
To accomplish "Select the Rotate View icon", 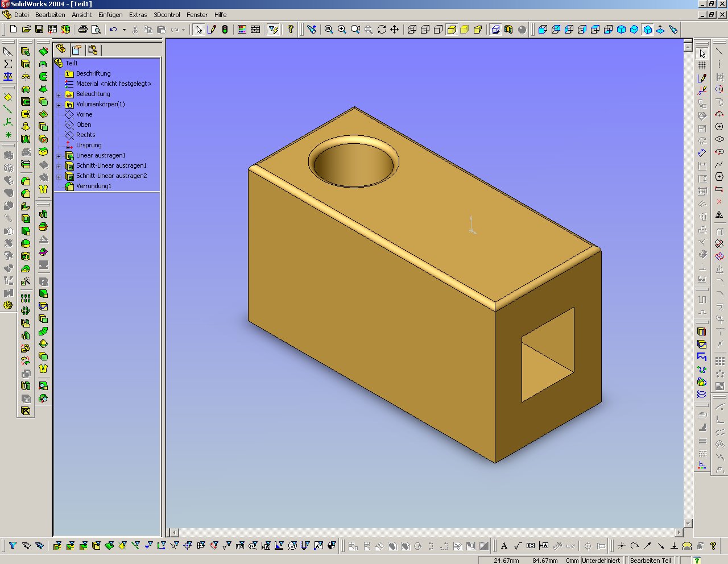I will click(x=382, y=29).
